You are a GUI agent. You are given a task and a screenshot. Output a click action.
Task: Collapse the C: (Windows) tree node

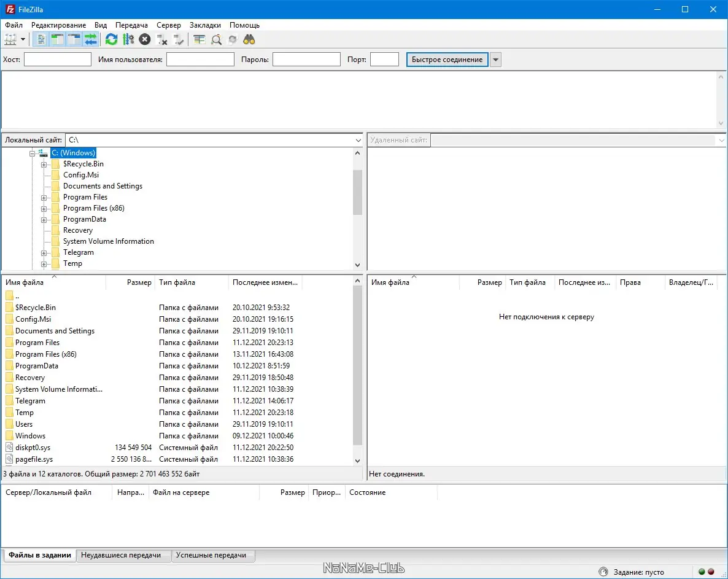[x=32, y=153]
